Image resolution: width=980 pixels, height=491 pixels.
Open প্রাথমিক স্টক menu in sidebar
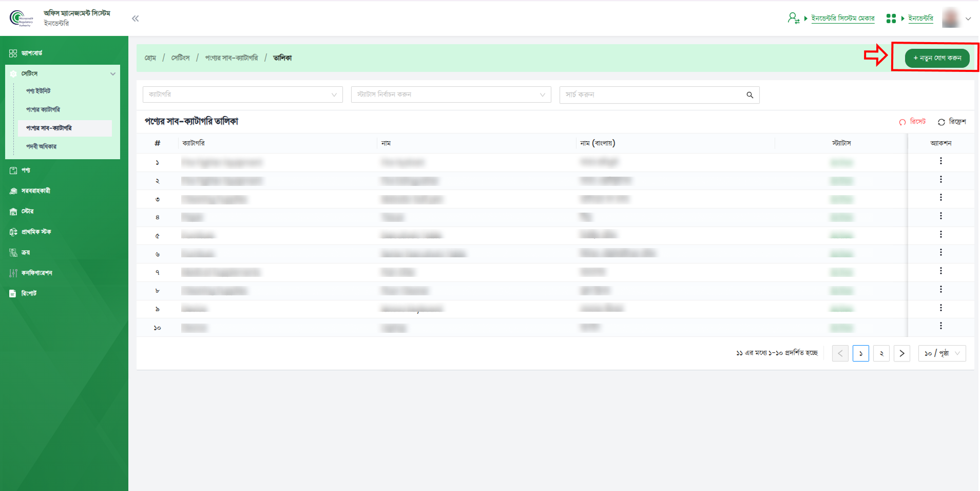click(36, 232)
